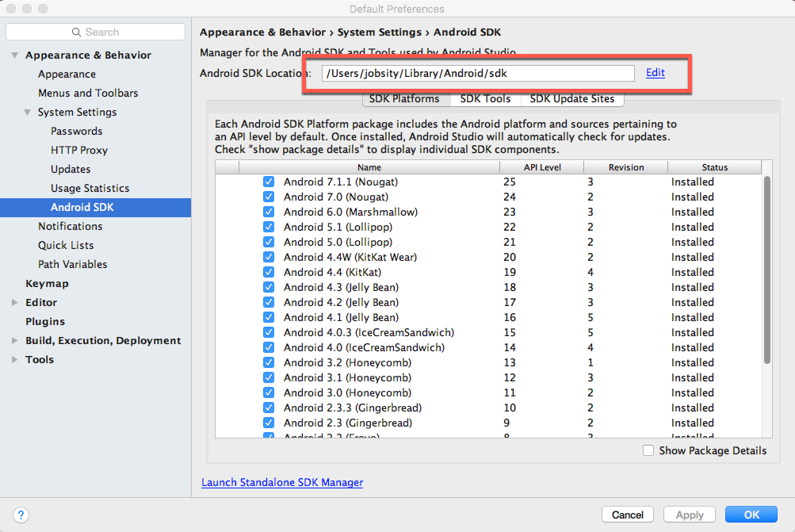Click the vertical scrollbar of SDK list
Screen dimensions: 795x532
click(766, 270)
